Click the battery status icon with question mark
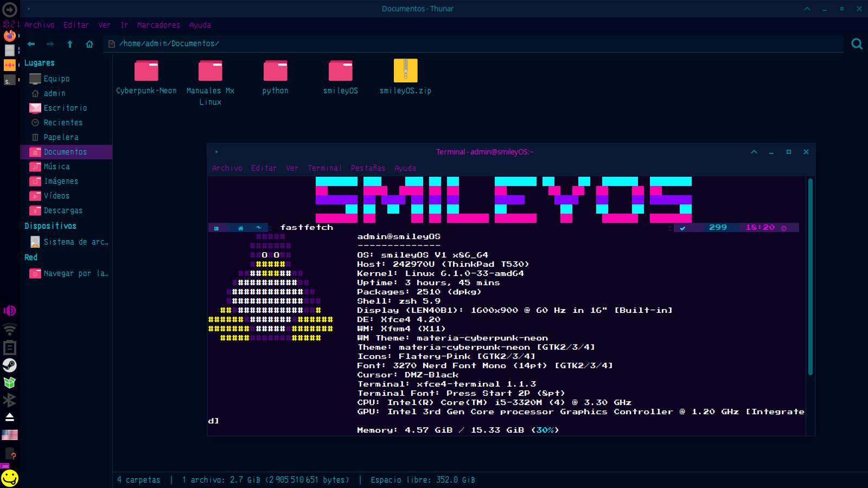This screenshot has width=868, height=488. pos(10,453)
